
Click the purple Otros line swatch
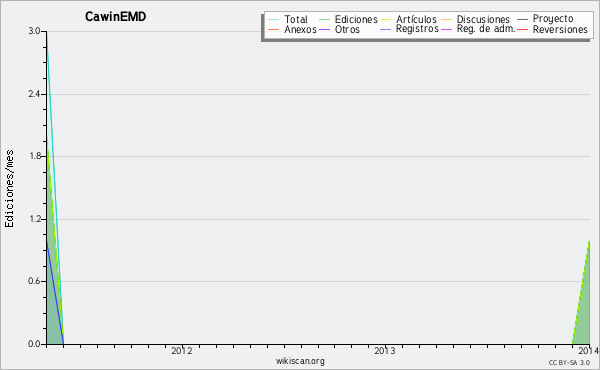pos(324,29)
